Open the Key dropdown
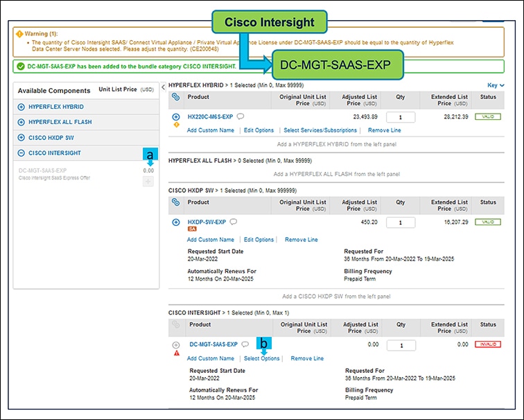 496,85
